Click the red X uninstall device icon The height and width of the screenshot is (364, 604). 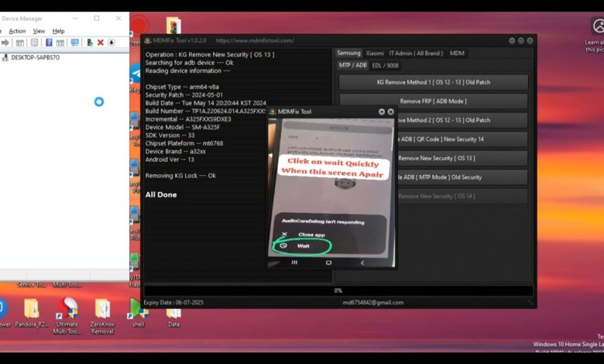[101, 43]
